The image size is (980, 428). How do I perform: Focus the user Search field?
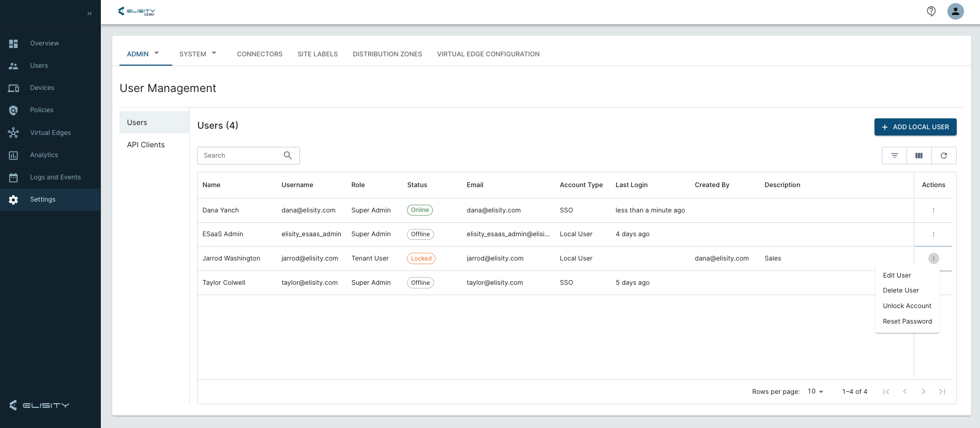coord(240,156)
